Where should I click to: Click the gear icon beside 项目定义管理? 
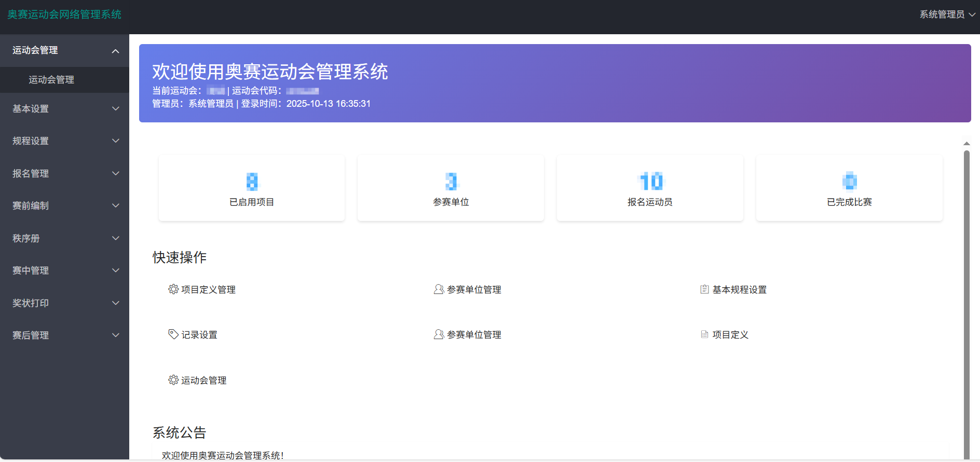(173, 289)
